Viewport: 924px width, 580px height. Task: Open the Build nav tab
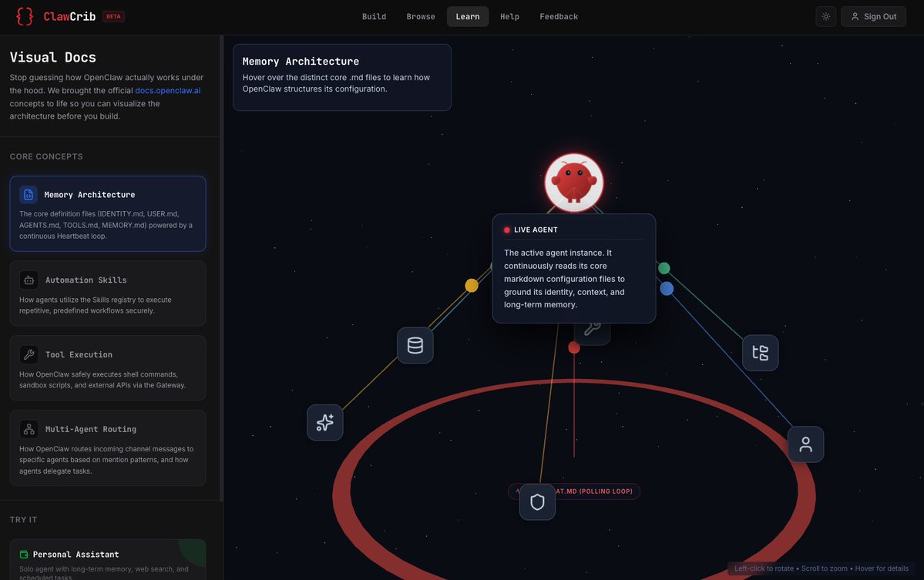(x=375, y=16)
